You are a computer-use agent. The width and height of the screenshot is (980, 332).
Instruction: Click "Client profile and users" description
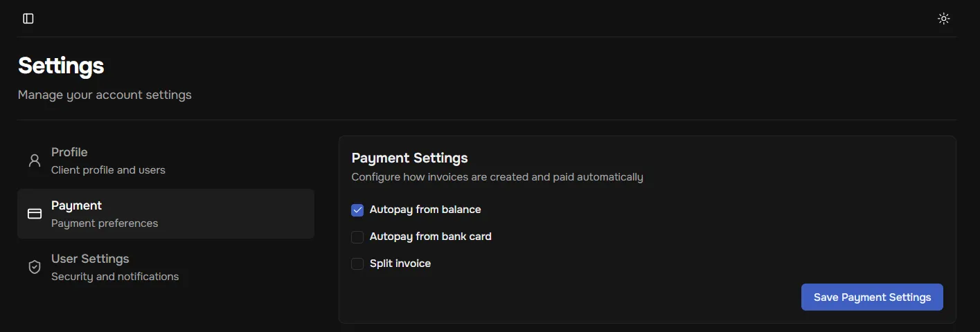point(108,170)
